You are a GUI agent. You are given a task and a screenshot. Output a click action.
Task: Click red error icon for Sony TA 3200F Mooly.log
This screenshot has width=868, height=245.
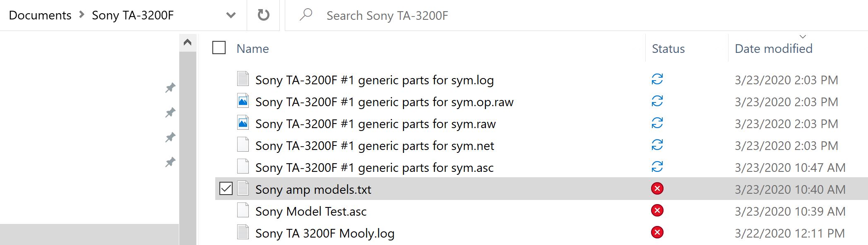pyautogui.click(x=657, y=232)
